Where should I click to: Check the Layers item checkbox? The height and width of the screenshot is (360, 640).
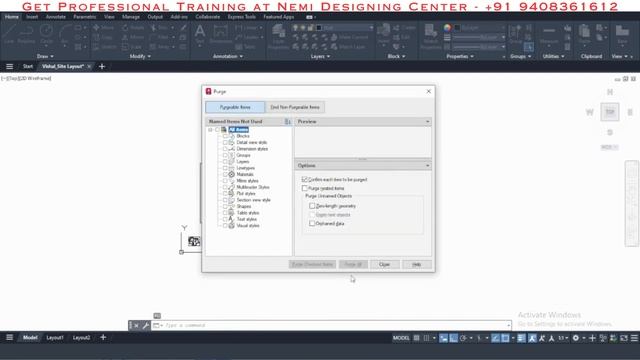tap(224, 162)
